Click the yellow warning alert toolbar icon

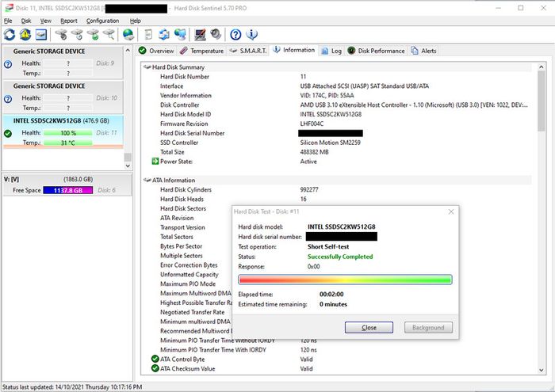click(x=25, y=34)
